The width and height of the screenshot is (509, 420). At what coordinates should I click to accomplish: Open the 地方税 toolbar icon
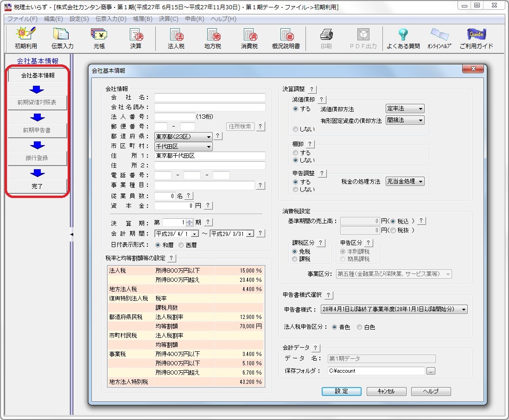click(x=213, y=38)
